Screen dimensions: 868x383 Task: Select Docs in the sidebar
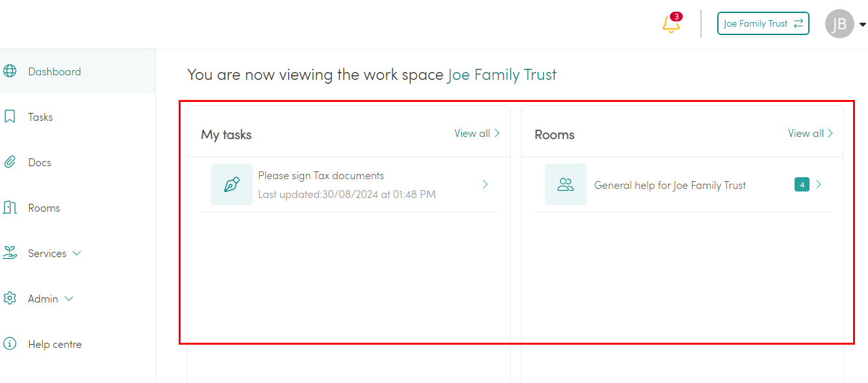[40, 162]
